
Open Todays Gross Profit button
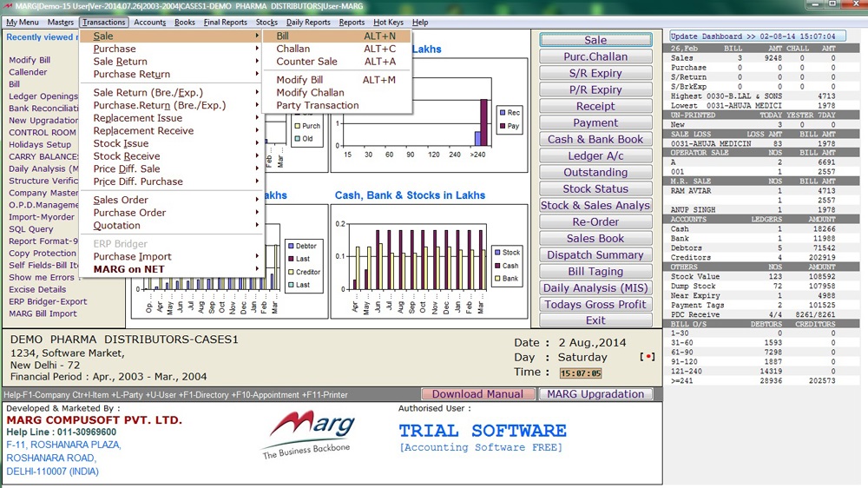click(x=595, y=304)
